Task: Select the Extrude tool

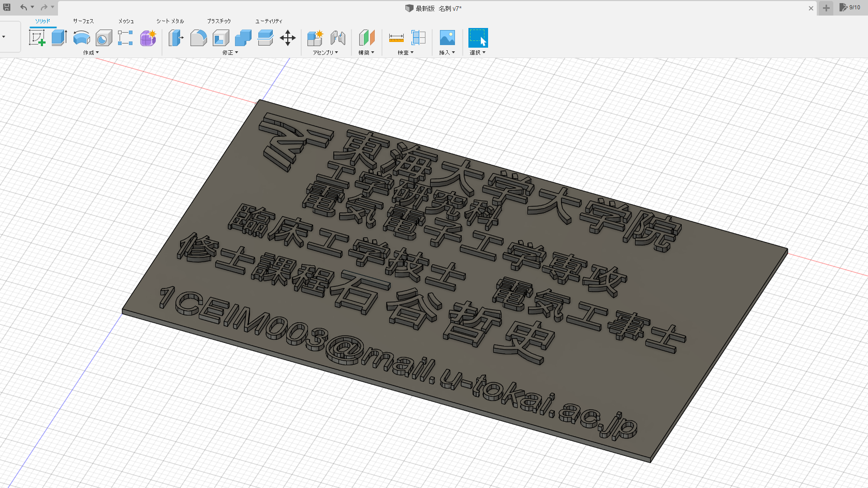Action: tap(59, 38)
